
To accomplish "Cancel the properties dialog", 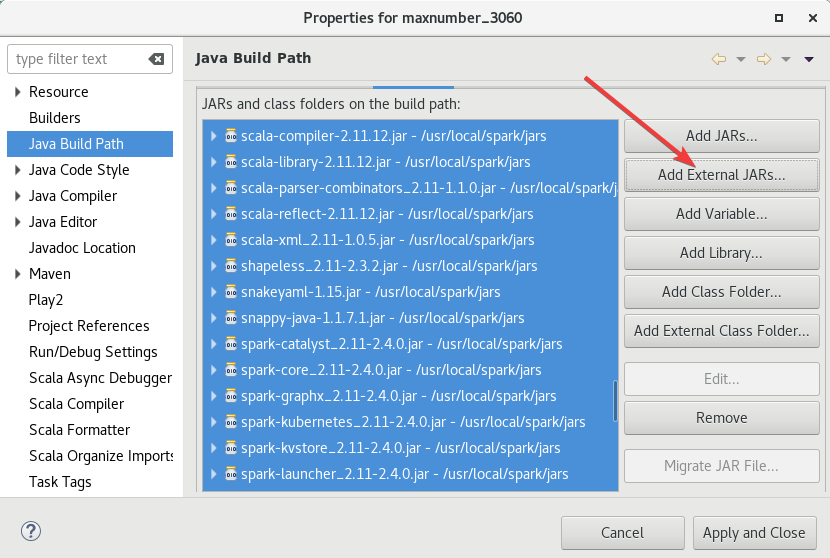I will tap(622, 533).
